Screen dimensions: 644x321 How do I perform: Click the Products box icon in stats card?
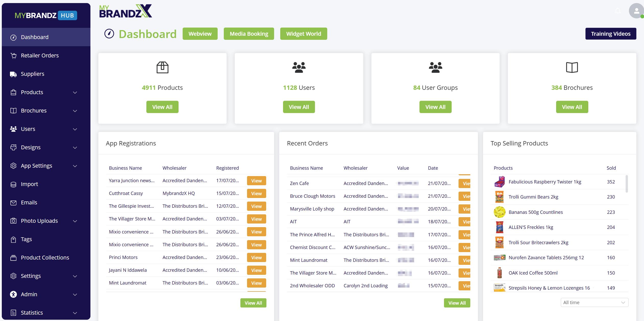[x=162, y=67]
